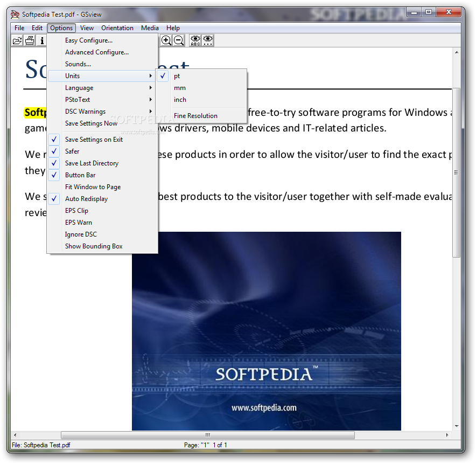Click the scroll left arrow
The width and height of the screenshot is (476, 464).
point(15,435)
